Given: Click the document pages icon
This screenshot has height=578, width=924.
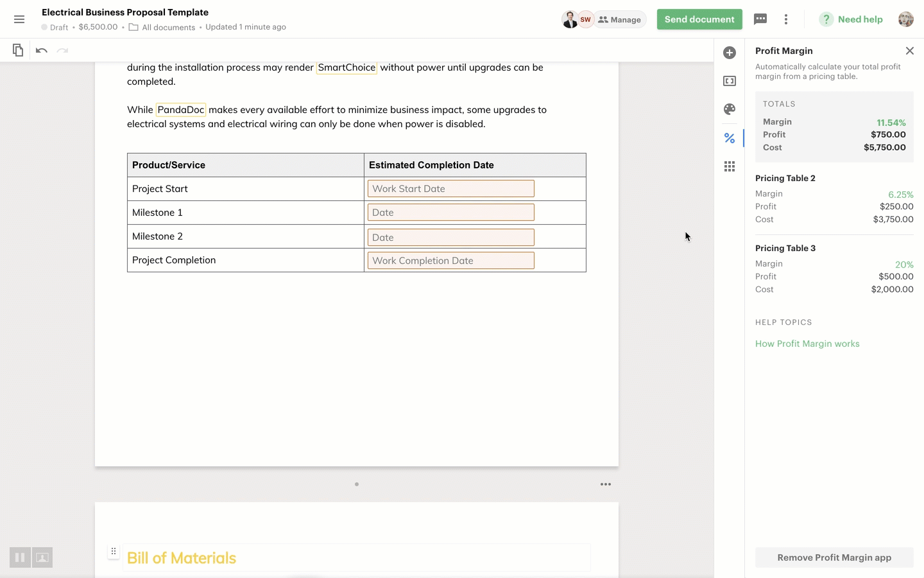Looking at the screenshot, I should 18,50.
